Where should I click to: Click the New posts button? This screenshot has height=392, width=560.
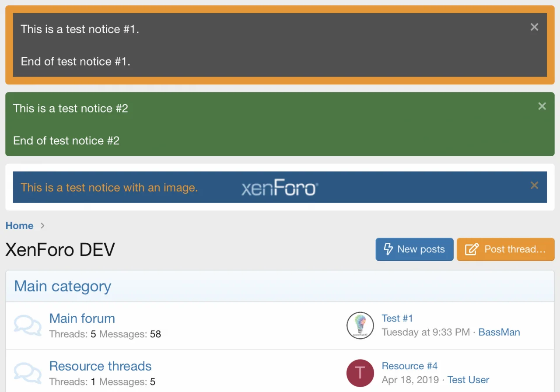414,249
